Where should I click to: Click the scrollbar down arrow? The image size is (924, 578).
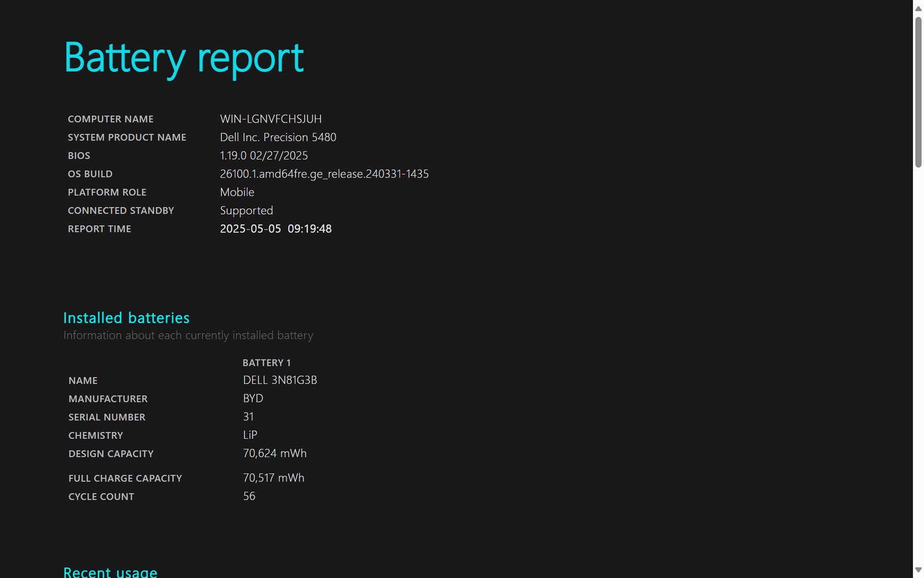click(x=918, y=570)
